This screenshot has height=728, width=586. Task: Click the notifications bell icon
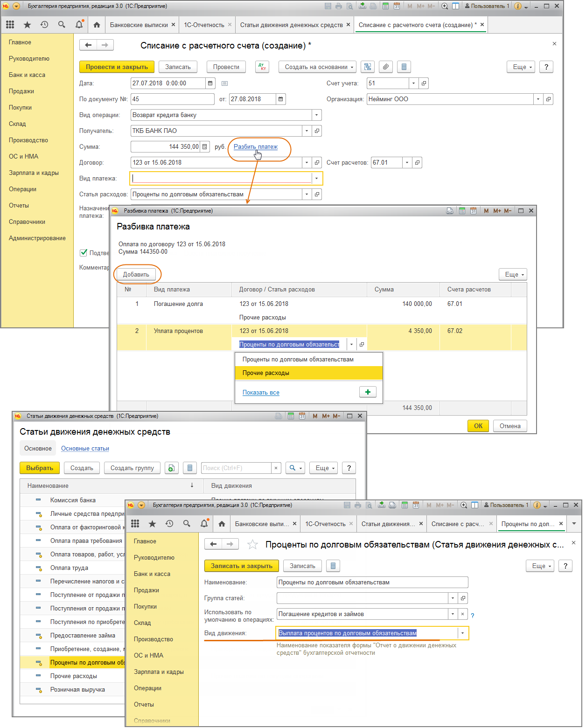pos(79,25)
